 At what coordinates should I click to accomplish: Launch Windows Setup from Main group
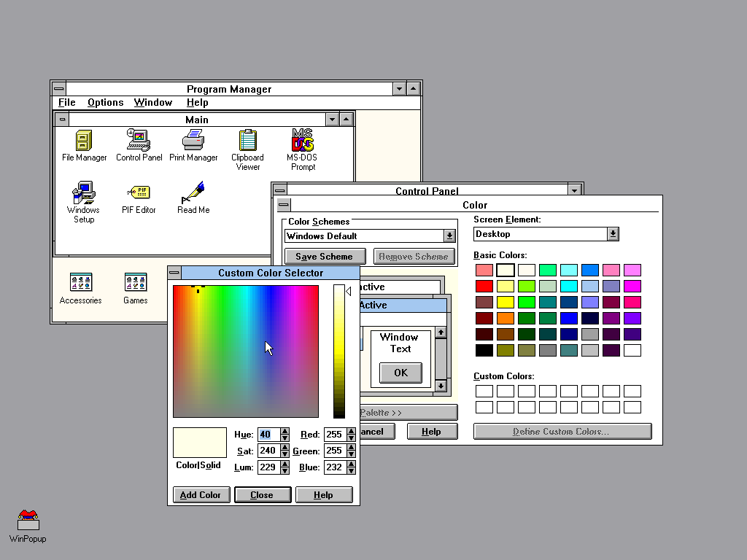click(x=84, y=193)
